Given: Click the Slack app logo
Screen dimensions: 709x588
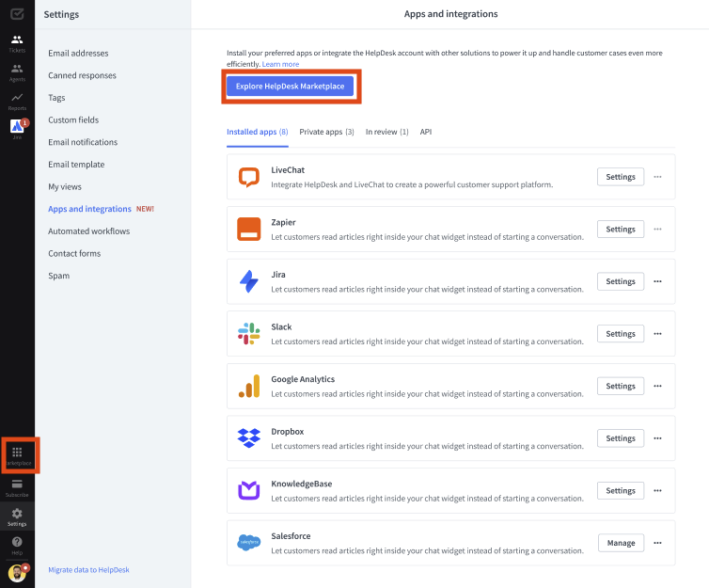Looking at the screenshot, I should (x=248, y=333).
